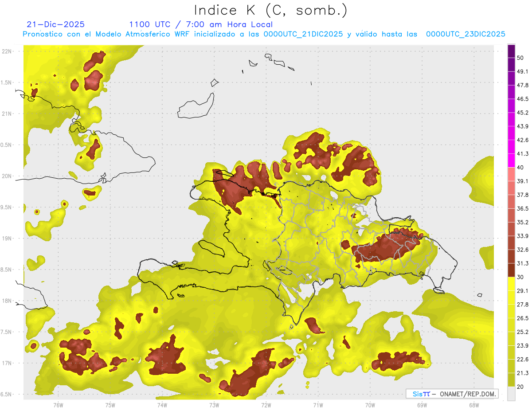This screenshot has height=411, width=532.
Task: Click the colorbar value 47.8
Action: tap(523, 85)
